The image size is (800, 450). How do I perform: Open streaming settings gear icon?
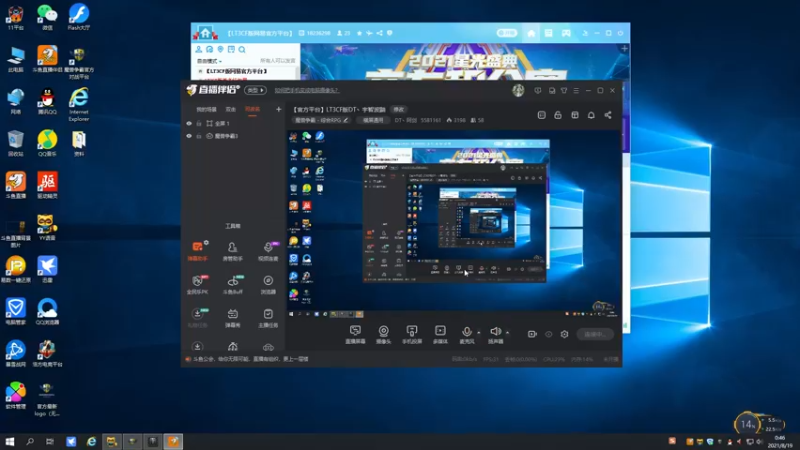564,334
